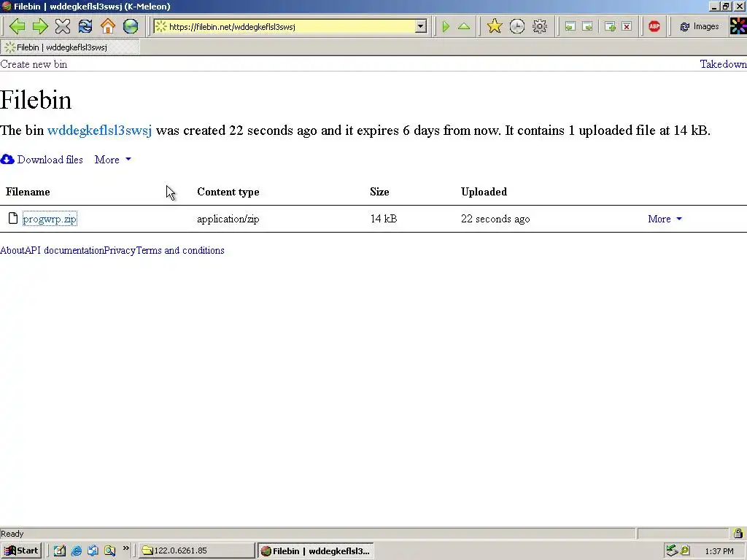Open a new tab with the plus icon
The image size is (747, 560).
point(610,26)
